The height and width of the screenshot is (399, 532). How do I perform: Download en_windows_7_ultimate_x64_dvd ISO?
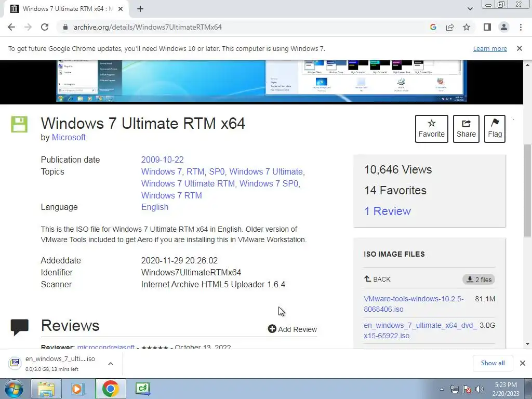(x=420, y=330)
